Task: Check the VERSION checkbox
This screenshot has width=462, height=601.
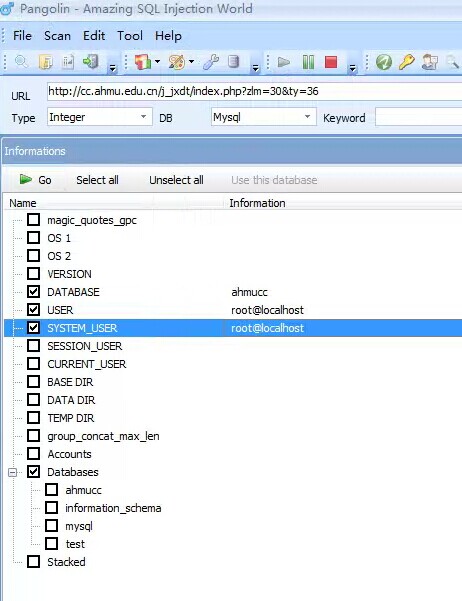Action: (33, 274)
